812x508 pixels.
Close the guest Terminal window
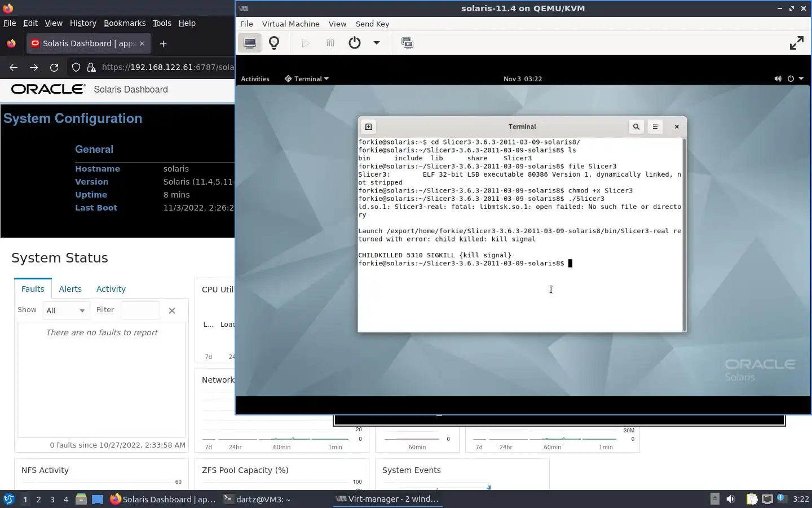[x=677, y=127]
